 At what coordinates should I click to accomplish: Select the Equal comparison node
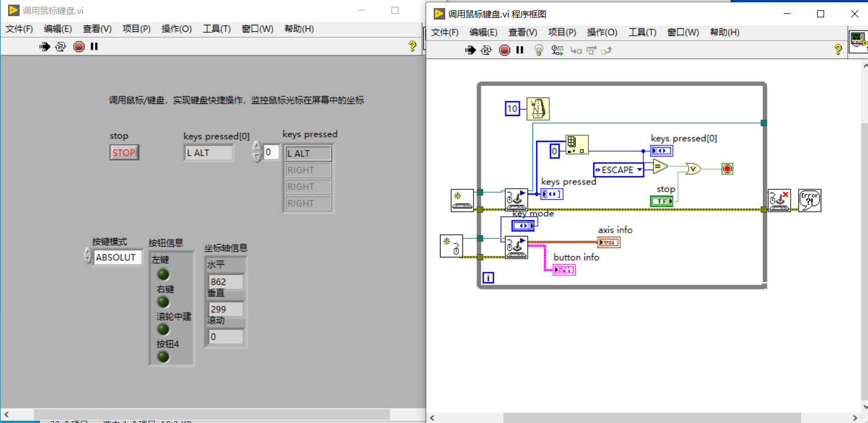coord(660,167)
